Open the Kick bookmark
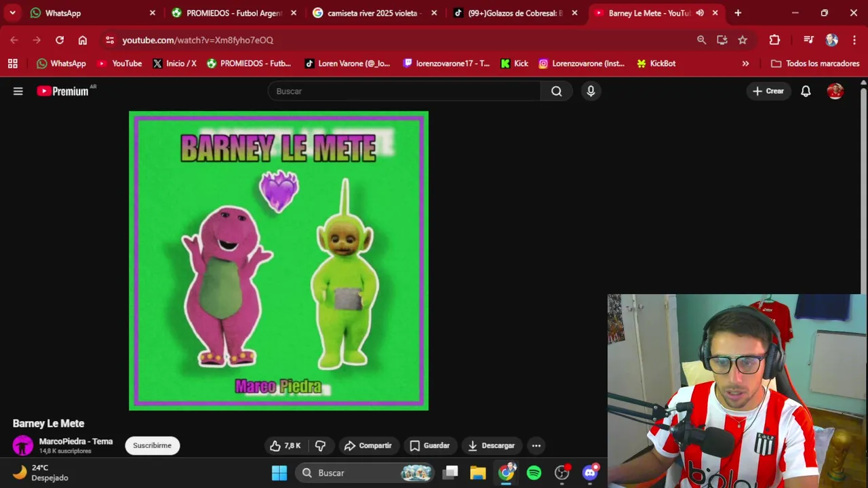Viewport: 868px width, 488px height. [x=514, y=63]
